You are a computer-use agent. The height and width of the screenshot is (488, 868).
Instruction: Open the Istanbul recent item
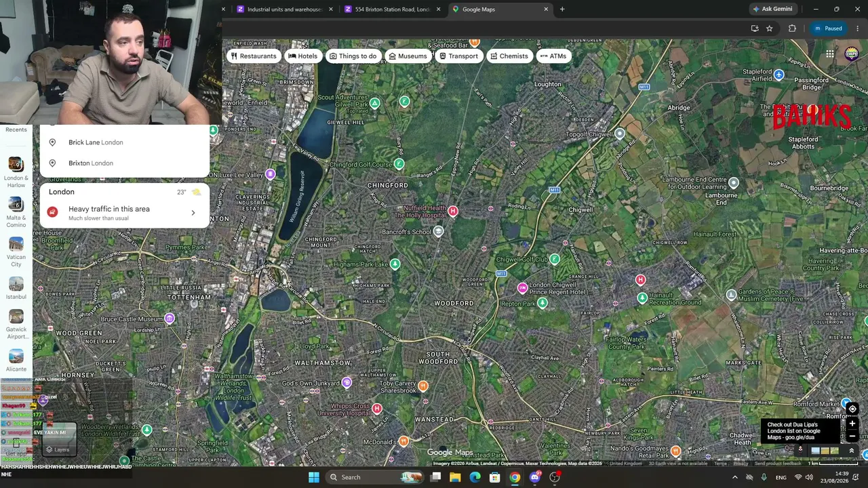[x=16, y=288]
